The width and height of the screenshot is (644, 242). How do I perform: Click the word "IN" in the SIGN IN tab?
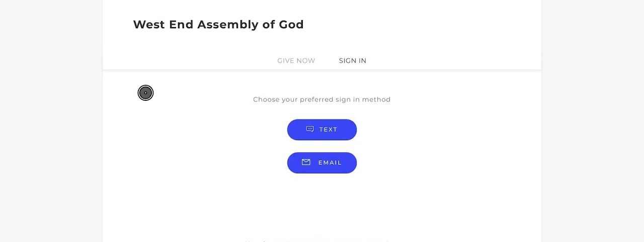coord(362,60)
